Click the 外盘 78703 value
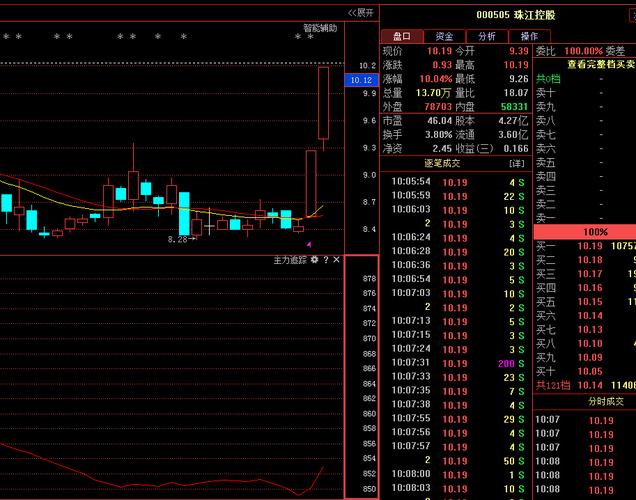The height and width of the screenshot is (500, 636). point(438,107)
